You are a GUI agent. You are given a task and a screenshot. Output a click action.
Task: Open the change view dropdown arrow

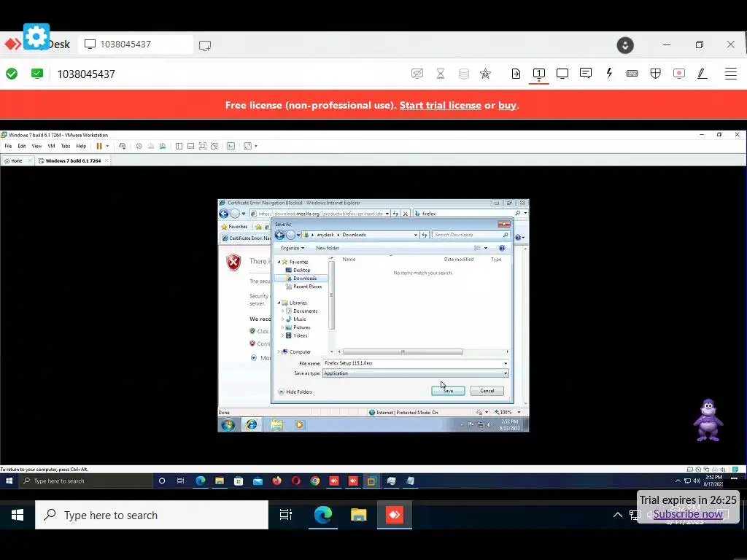pyautogui.click(x=486, y=248)
